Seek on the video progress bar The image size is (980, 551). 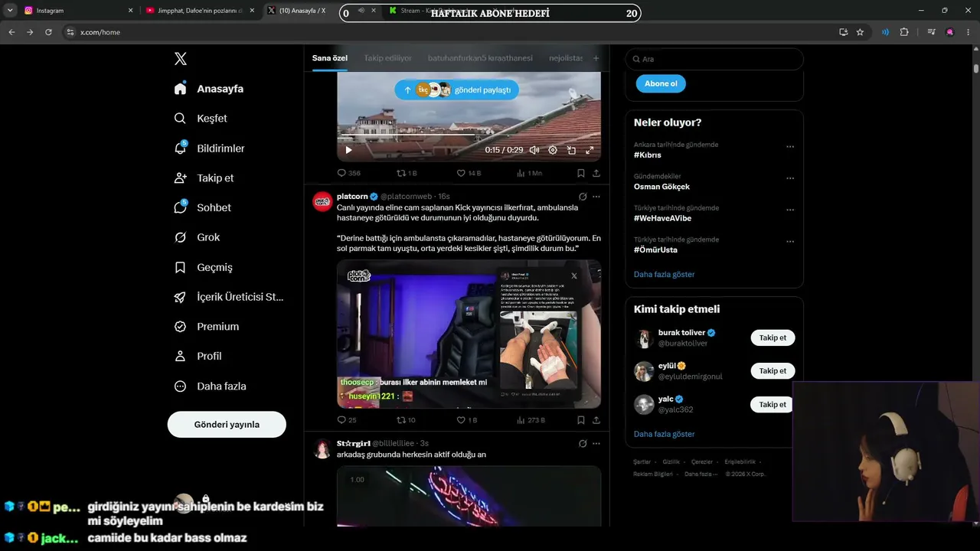tap(469, 135)
